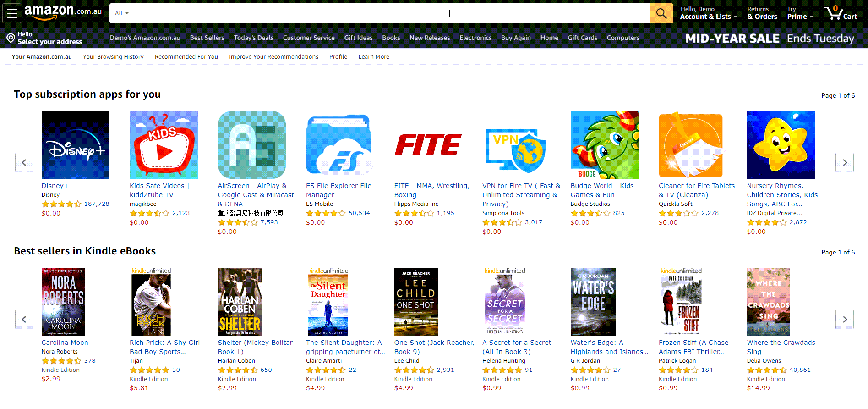Open Where the Crawdads Sing star rating
Screen dimensions: 868x409
[767, 370]
